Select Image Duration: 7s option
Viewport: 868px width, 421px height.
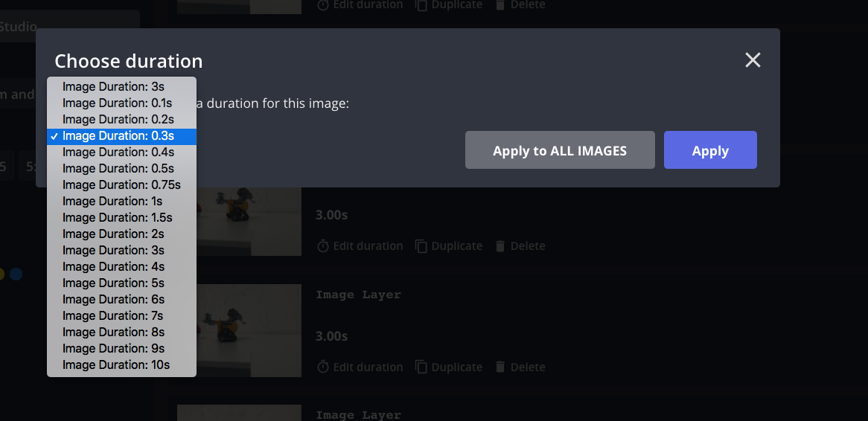click(122, 316)
